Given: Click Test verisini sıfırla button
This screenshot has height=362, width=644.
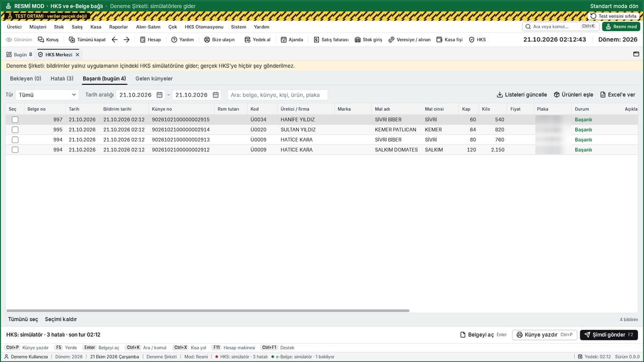Looking at the screenshot, I should click(613, 16).
